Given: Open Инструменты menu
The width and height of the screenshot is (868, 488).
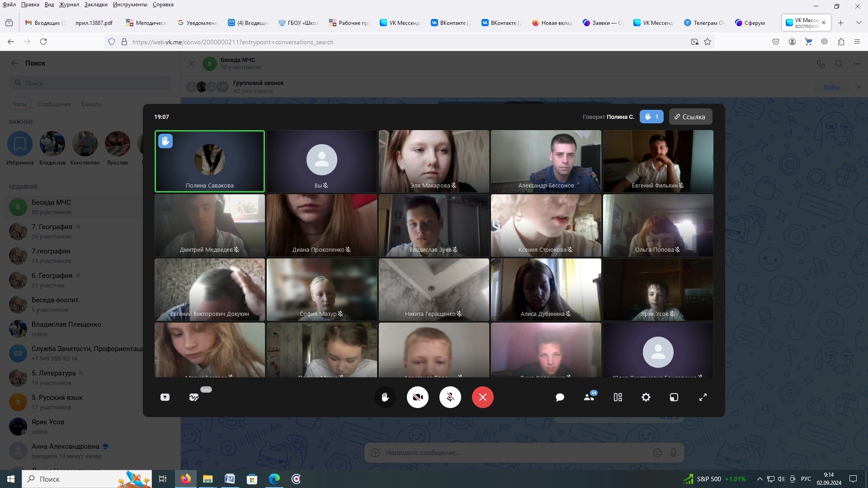Looking at the screenshot, I should click(x=130, y=5).
